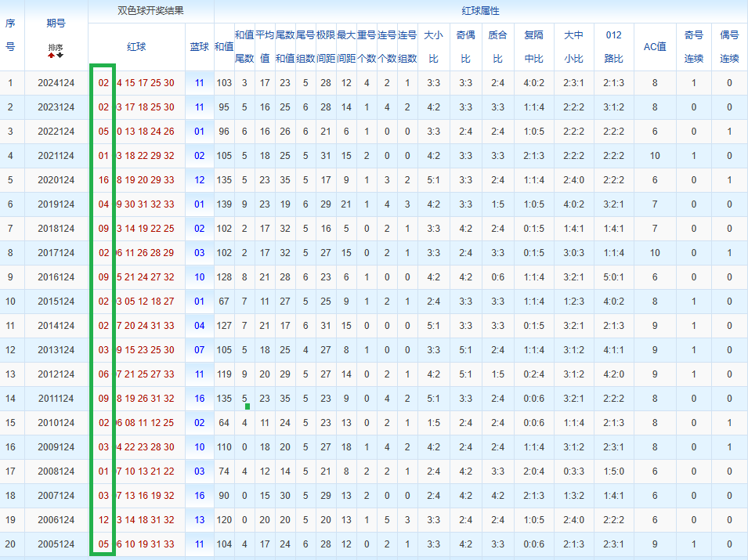This screenshot has height=560, width=748.
Task: Click the 尾数和值 column header
Action: (285, 47)
